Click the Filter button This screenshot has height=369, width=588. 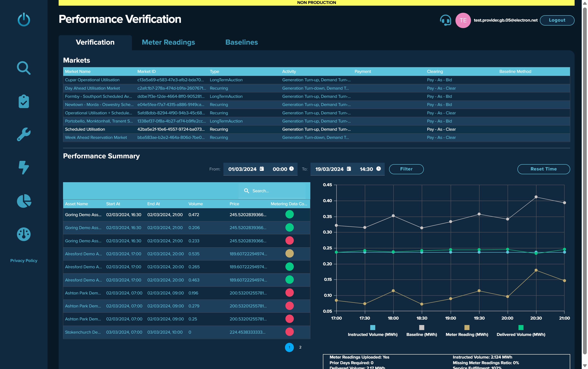tap(406, 169)
